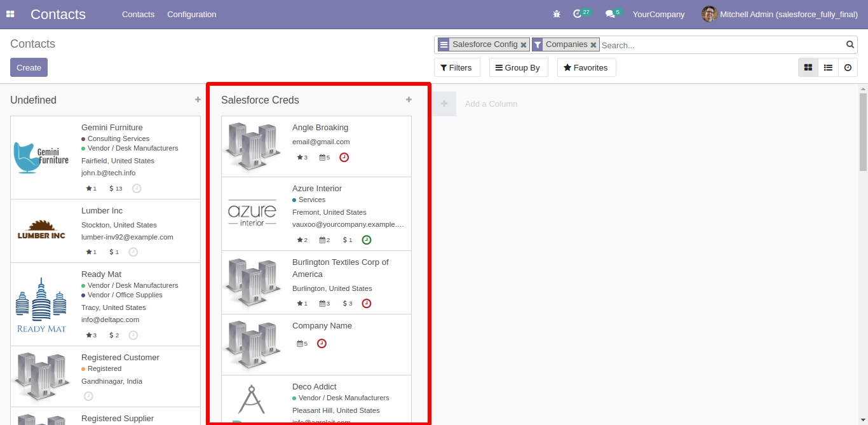Open activity clock on Registered Customer card
This screenshot has width=868, height=425.
(x=88, y=396)
